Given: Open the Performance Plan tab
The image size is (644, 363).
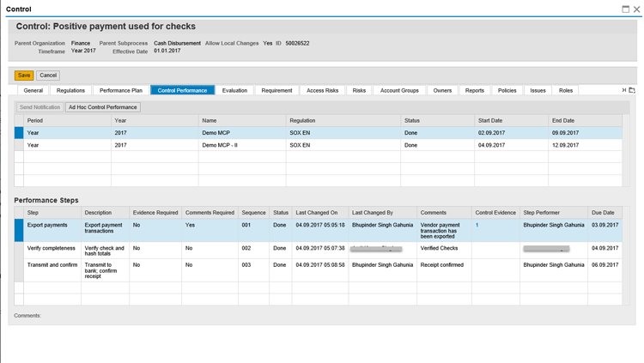Looking at the screenshot, I should pyautogui.click(x=121, y=90).
